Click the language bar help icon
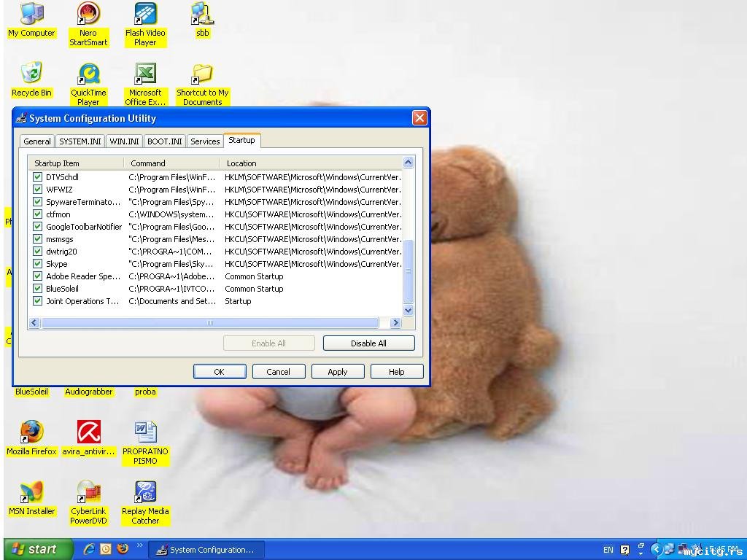The width and height of the screenshot is (747, 560). (x=625, y=550)
